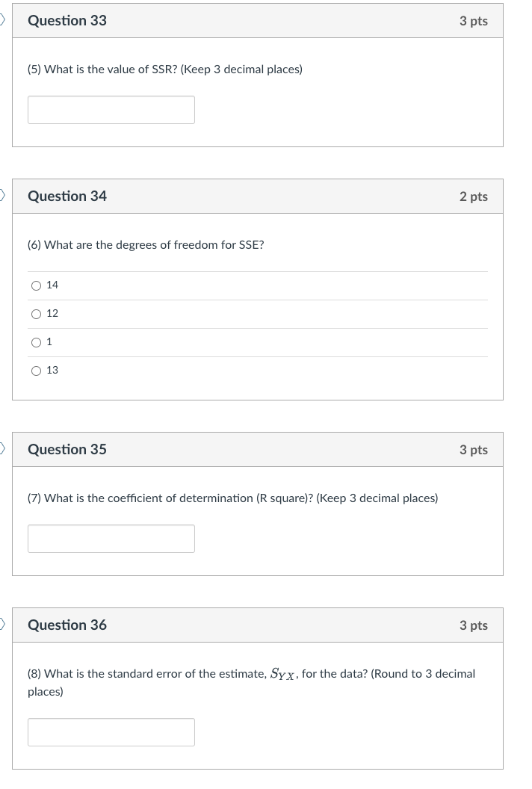Click the degrees of freedom question text

tap(144, 244)
